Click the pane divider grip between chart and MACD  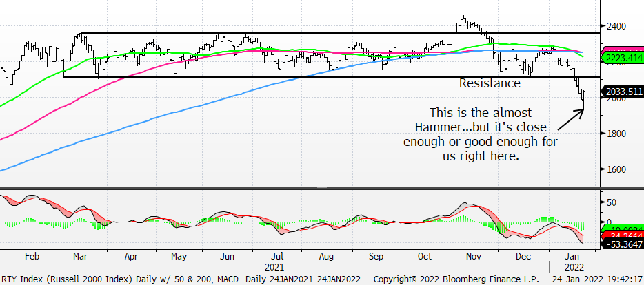pyautogui.click(x=321, y=188)
